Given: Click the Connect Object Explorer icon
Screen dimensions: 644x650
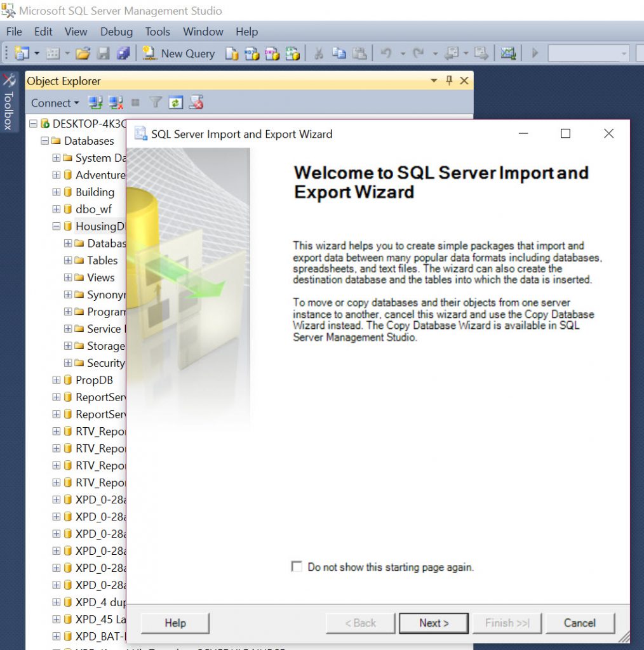Looking at the screenshot, I should [x=95, y=102].
